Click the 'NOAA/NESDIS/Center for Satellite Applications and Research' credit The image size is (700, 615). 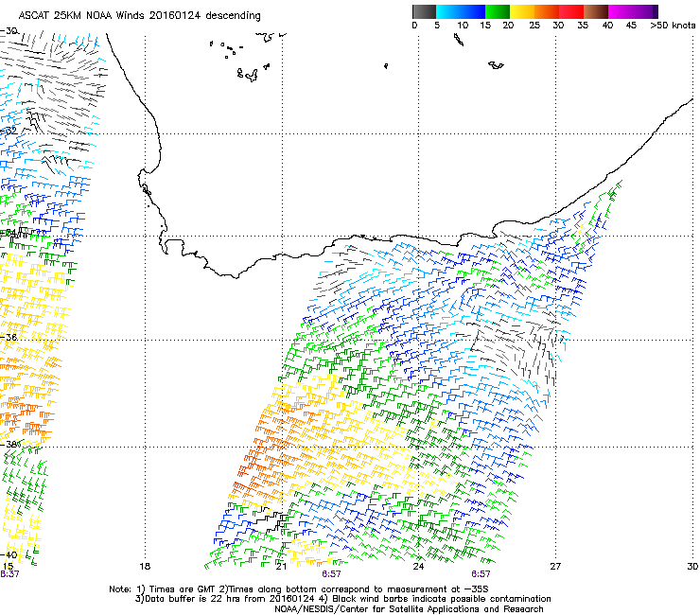[x=409, y=609]
